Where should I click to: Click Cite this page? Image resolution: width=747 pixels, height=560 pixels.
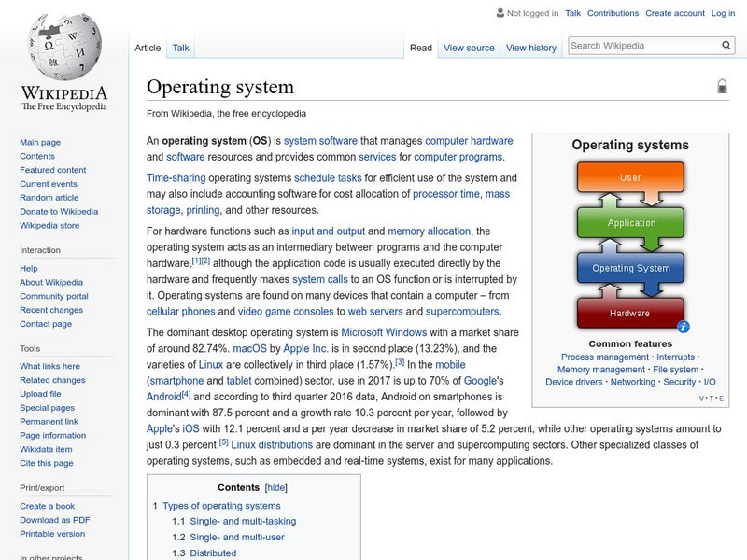[47, 462]
